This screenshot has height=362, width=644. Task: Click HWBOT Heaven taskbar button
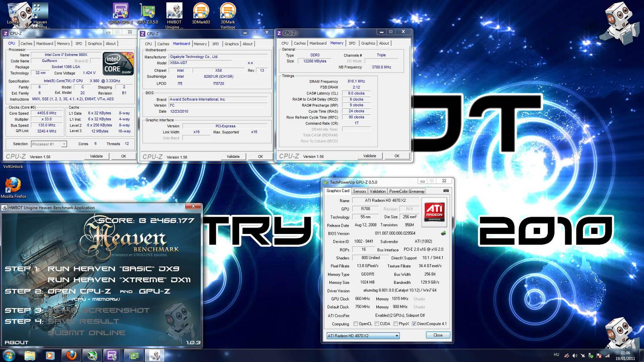pyautogui.click(x=155, y=355)
